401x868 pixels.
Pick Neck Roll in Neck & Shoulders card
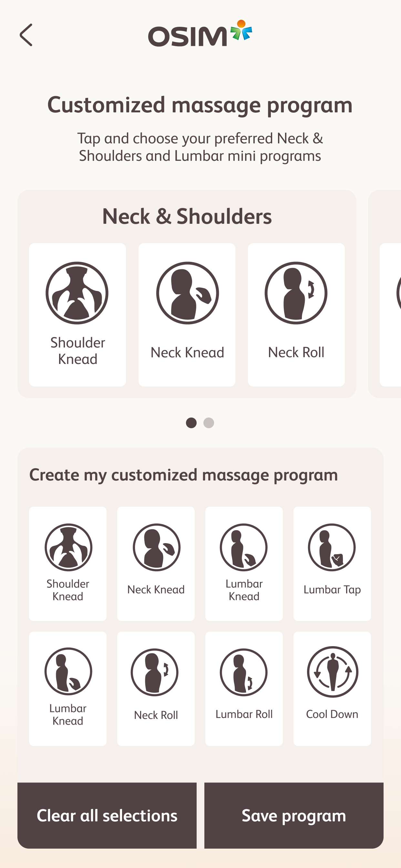(x=296, y=315)
